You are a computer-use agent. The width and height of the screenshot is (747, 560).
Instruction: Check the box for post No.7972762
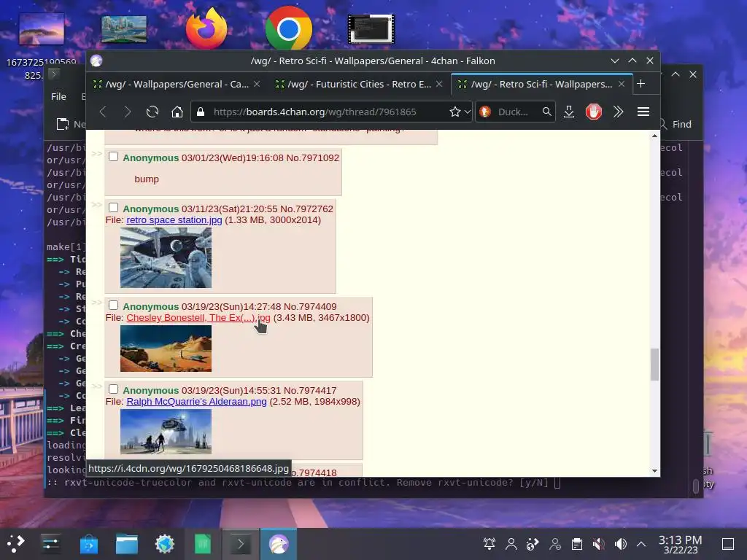pyautogui.click(x=113, y=208)
